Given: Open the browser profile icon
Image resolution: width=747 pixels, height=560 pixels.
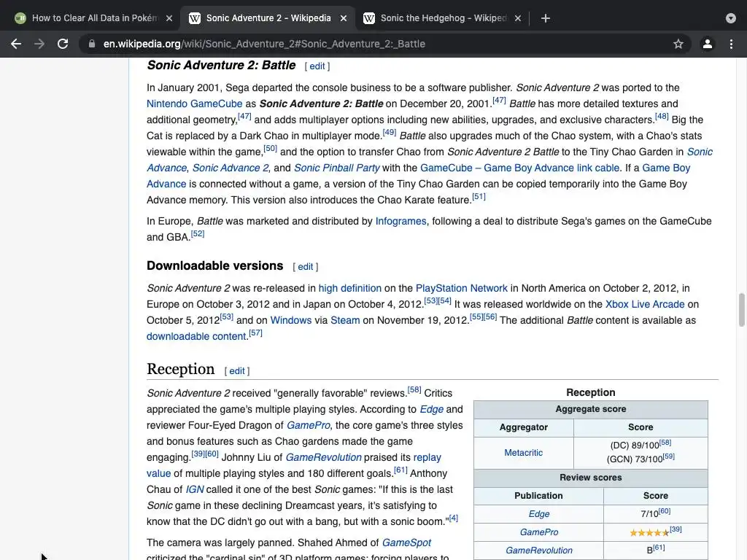Looking at the screenshot, I should (x=708, y=44).
